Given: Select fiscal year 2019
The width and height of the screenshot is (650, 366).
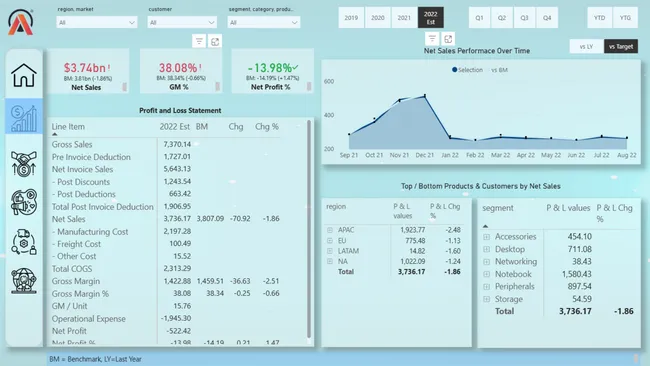Looking at the screenshot, I should click(x=351, y=17).
